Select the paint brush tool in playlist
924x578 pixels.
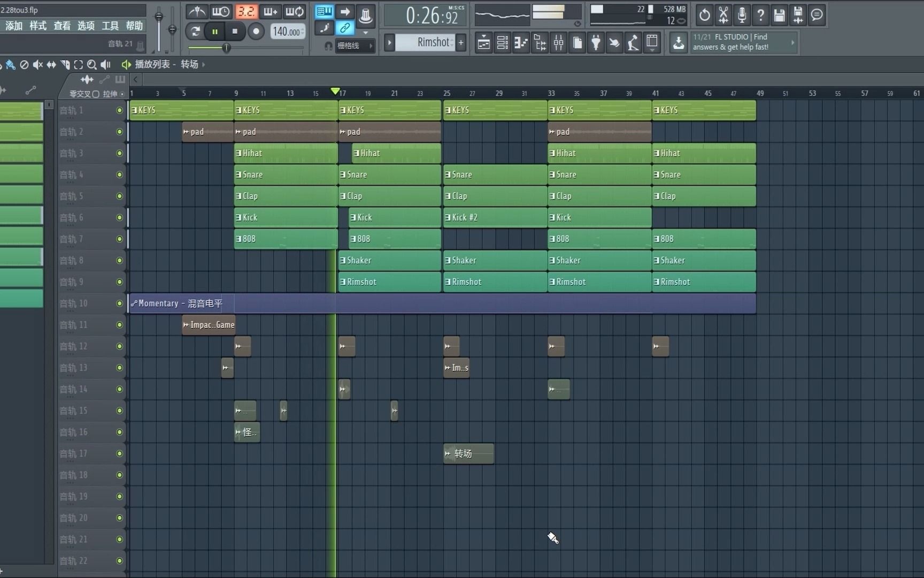[x=10, y=64]
